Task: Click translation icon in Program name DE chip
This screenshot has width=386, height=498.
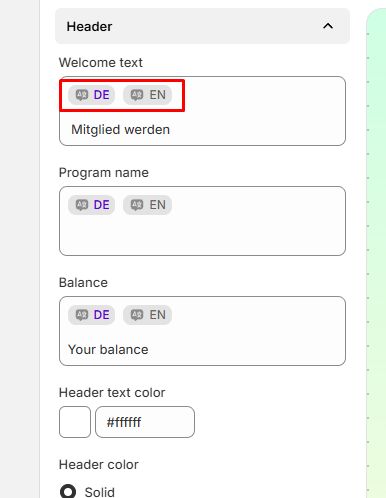Action: pyautogui.click(x=82, y=205)
